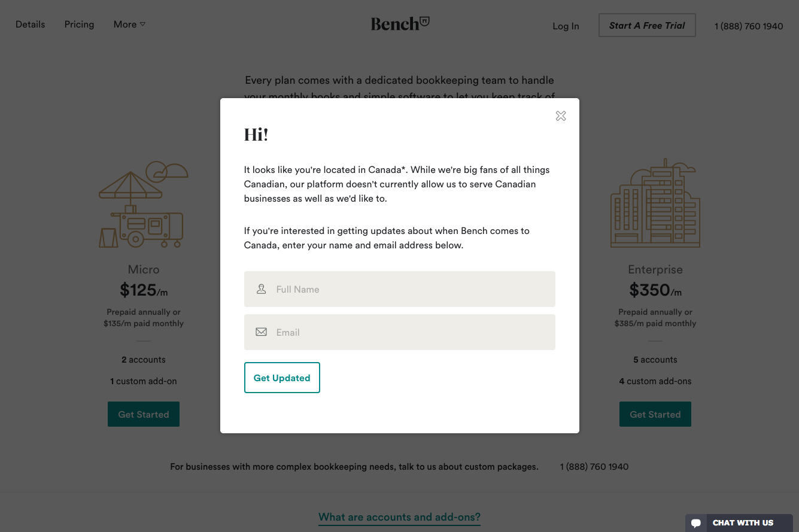
Task: Focus the Full Name input field
Action: click(413, 289)
